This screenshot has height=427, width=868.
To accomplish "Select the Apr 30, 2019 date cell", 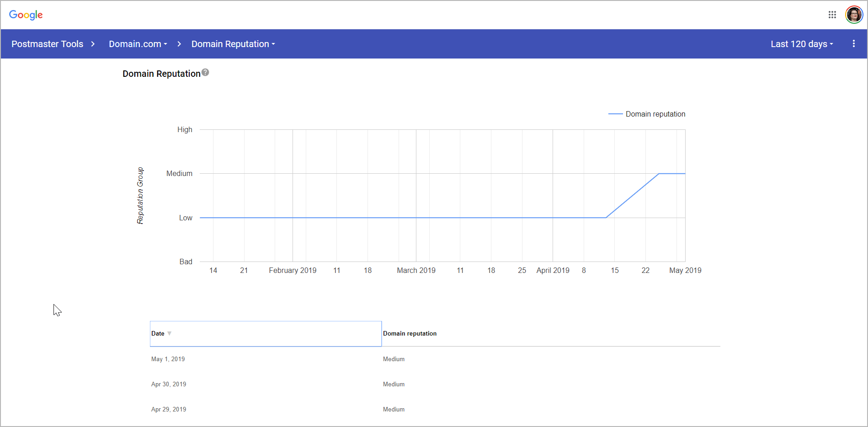I will [169, 384].
